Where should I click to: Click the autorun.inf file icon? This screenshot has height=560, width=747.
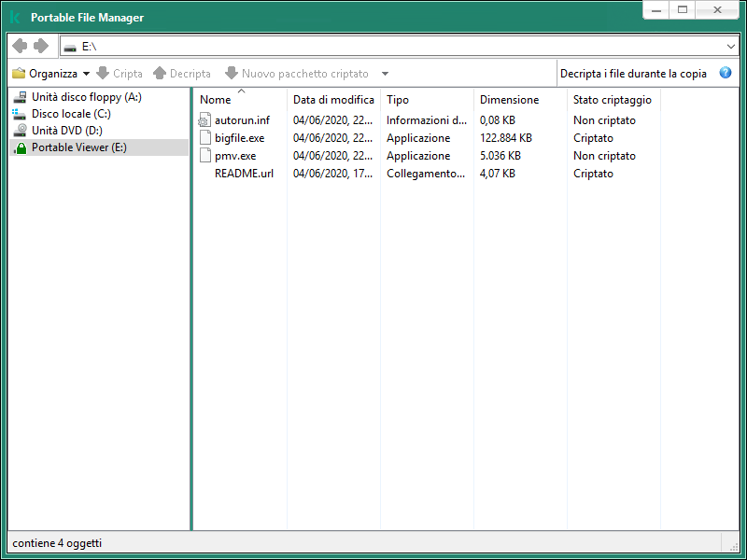tap(204, 119)
